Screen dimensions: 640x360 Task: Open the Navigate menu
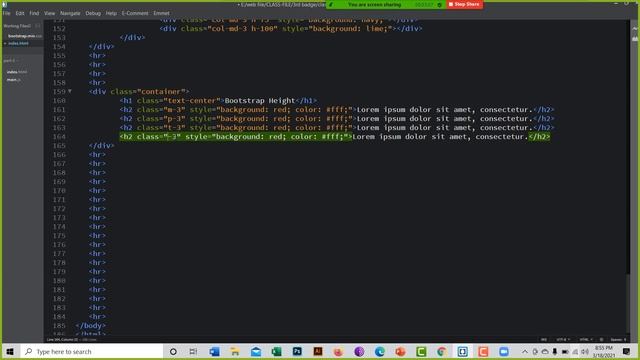point(70,13)
